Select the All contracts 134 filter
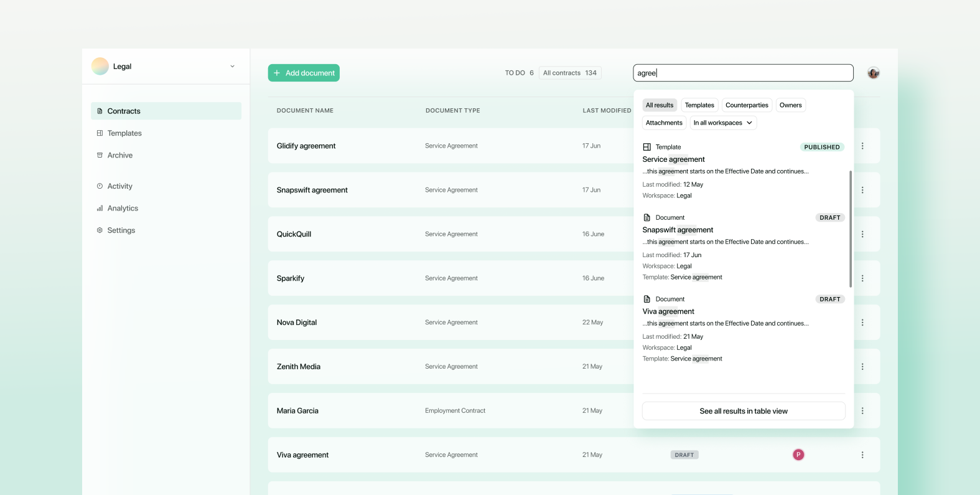 [570, 73]
